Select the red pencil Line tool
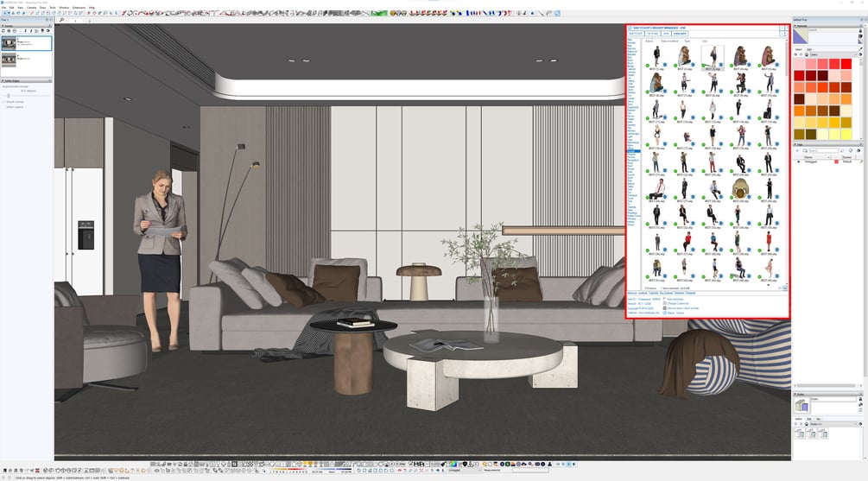 [32, 13]
